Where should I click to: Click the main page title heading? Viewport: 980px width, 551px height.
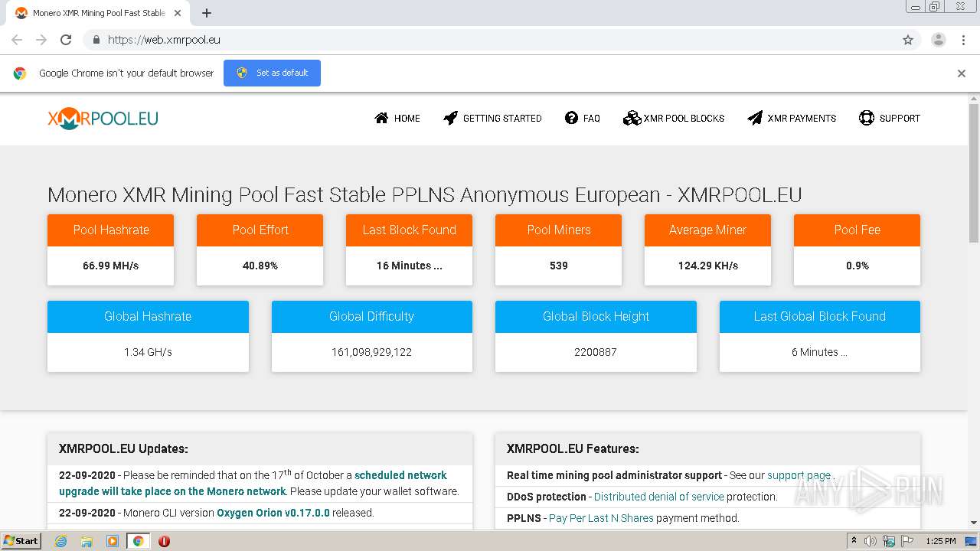pyautogui.click(x=424, y=194)
